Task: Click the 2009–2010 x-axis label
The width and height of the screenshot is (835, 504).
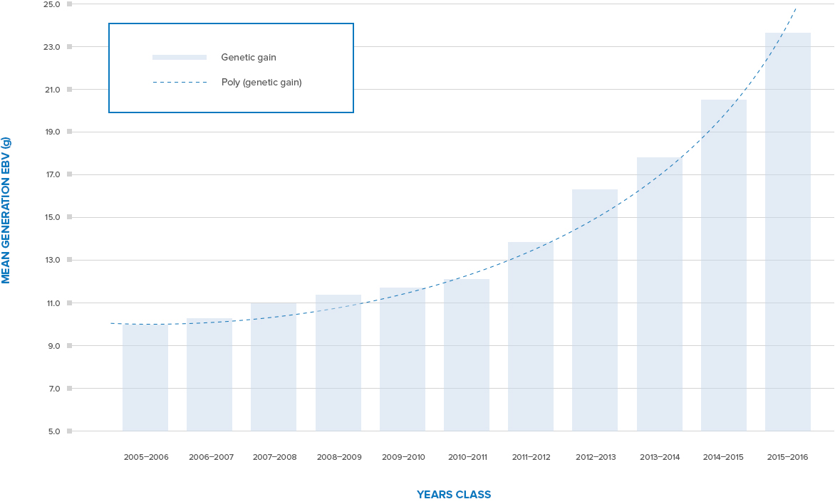Action: tap(403, 457)
